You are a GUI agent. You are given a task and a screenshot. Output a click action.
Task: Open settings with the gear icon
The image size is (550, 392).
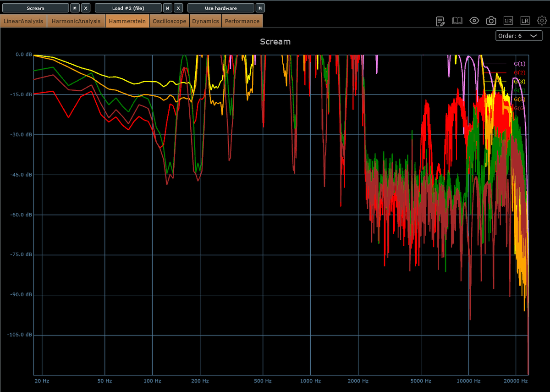pyautogui.click(x=542, y=21)
